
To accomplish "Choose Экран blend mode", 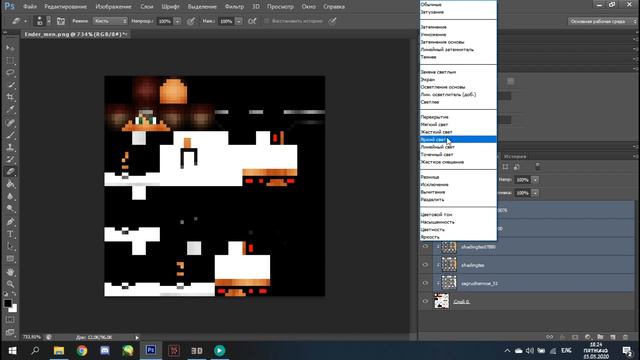I will 458,79.
